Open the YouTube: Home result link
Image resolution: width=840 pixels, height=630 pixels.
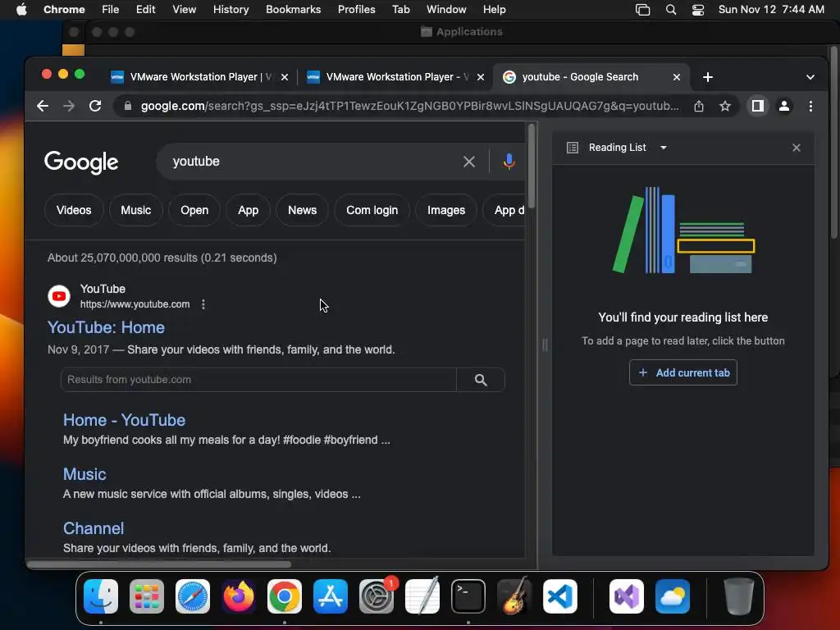click(x=106, y=327)
